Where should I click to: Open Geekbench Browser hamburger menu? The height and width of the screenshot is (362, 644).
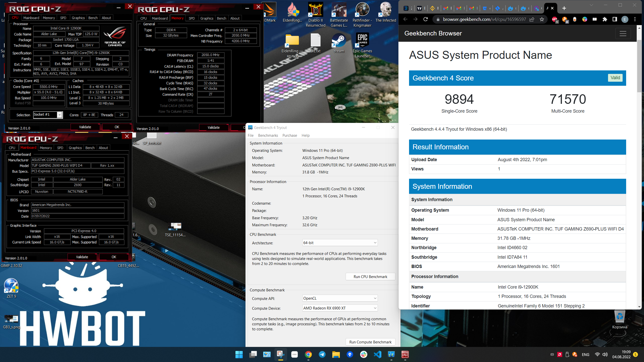(x=623, y=33)
